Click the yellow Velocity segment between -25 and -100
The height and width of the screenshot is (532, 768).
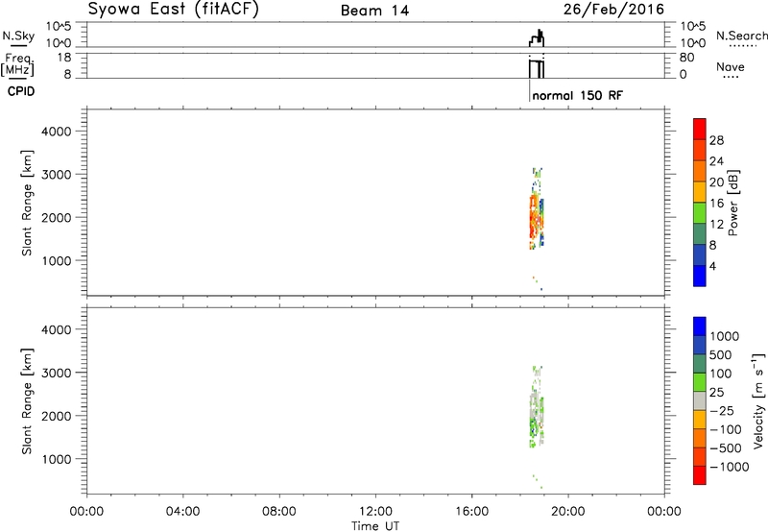(700, 420)
